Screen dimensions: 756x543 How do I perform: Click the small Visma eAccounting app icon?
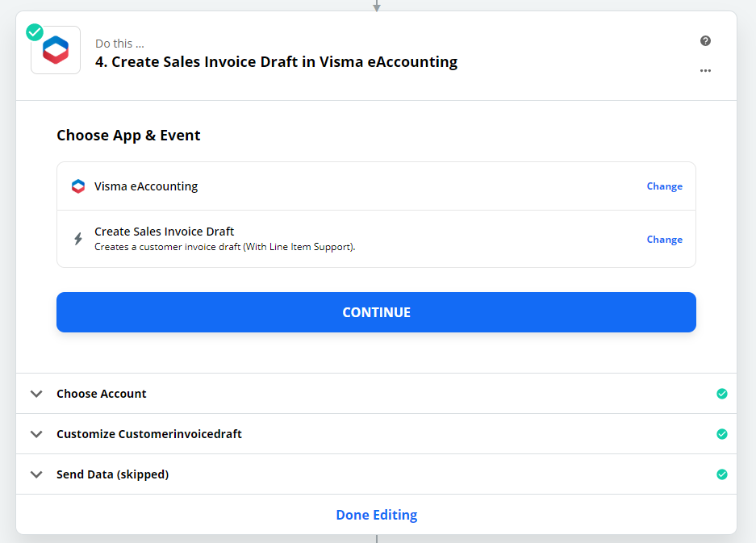[x=78, y=186]
